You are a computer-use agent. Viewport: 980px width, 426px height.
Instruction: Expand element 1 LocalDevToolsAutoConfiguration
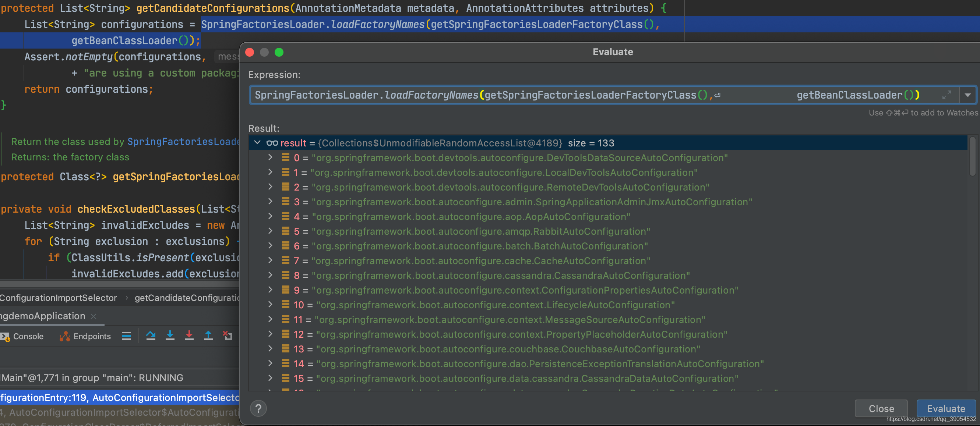tap(270, 172)
